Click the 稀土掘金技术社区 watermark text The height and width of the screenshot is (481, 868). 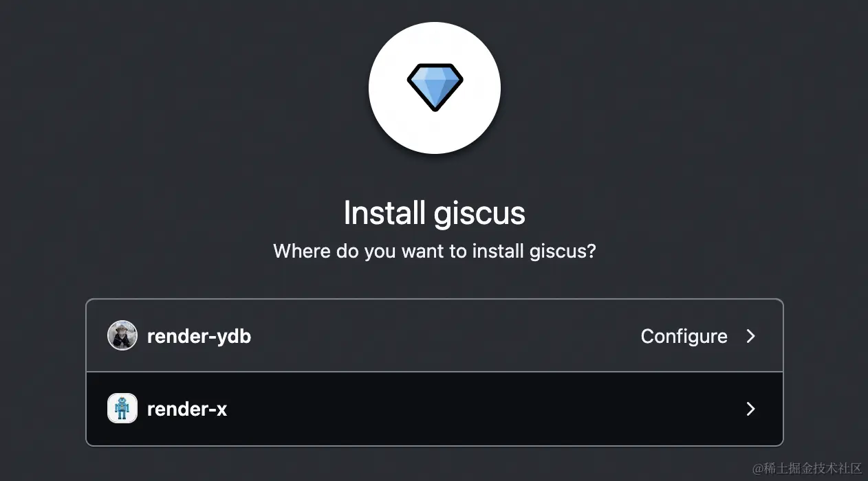pyautogui.click(x=807, y=468)
